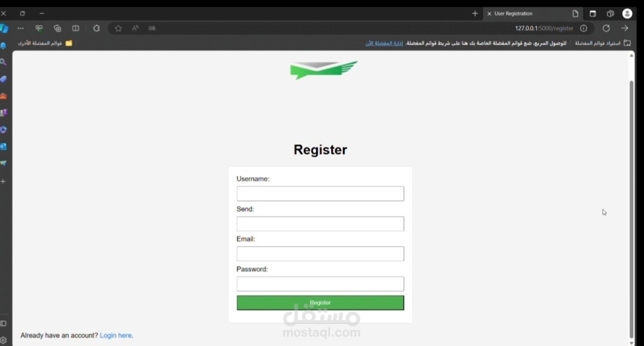644x346 pixels.
Task: Click the Split screen toolbar icon
Action: tap(75, 29)
